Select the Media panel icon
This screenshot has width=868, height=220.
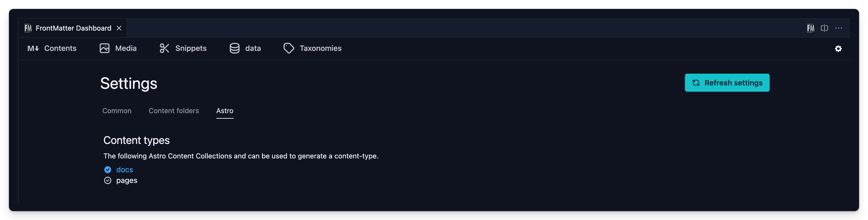point(104,48)
